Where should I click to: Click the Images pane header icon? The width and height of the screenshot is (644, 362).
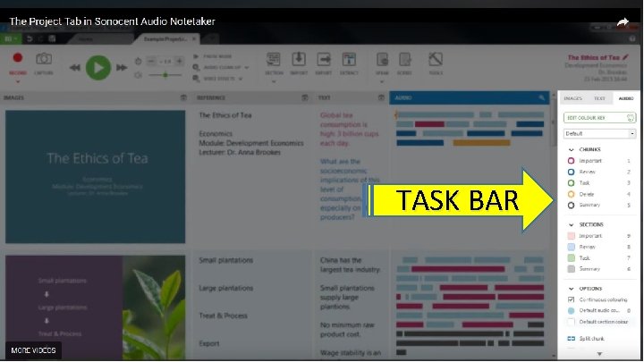tap(183, 97)
